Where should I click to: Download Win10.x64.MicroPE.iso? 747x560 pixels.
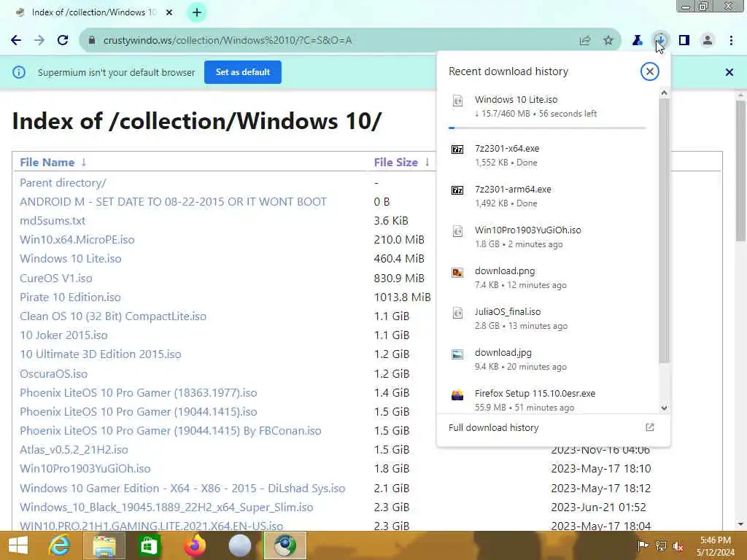coord(77,239)
